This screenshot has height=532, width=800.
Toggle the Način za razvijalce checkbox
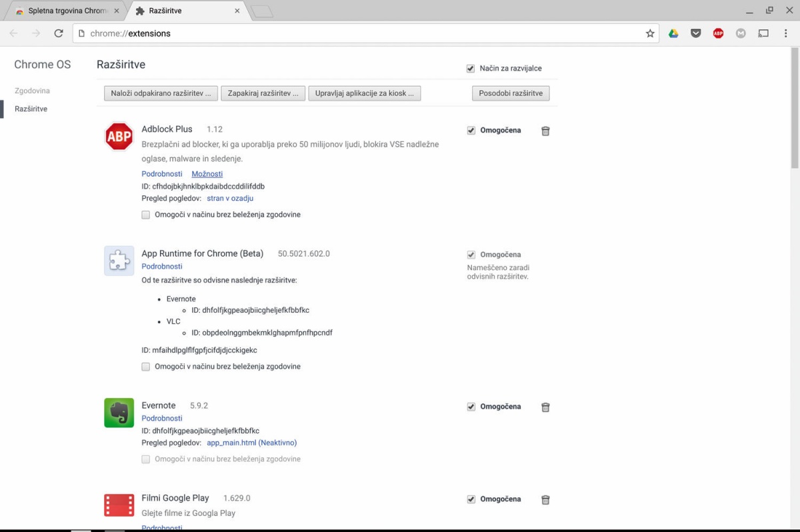471,69
